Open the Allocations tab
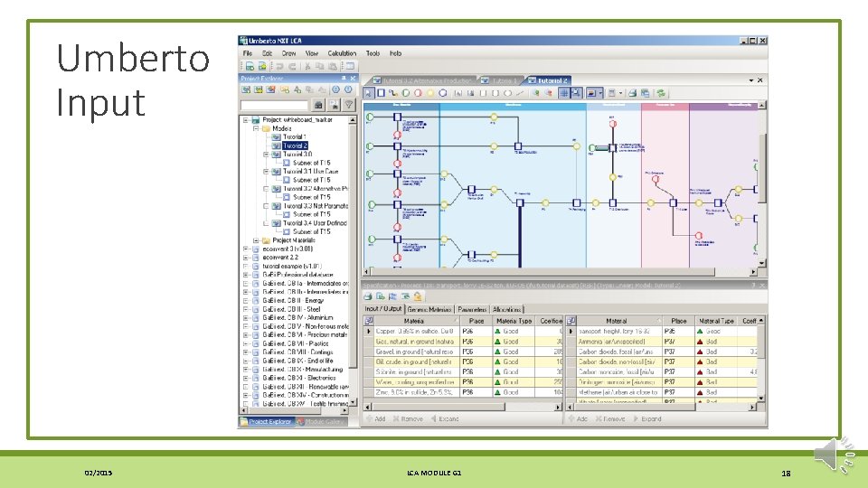Screen dimensions: 868x488 tap(506, 309)
